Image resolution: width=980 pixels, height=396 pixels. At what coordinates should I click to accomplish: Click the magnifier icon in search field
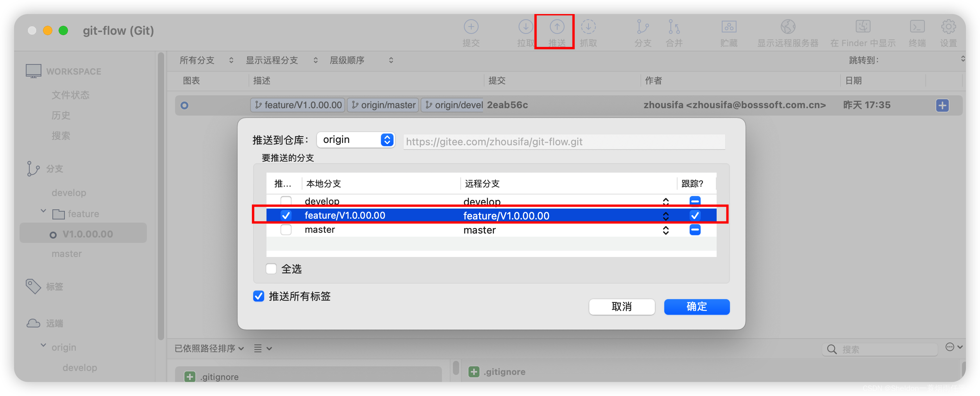(x=832, y=349)
